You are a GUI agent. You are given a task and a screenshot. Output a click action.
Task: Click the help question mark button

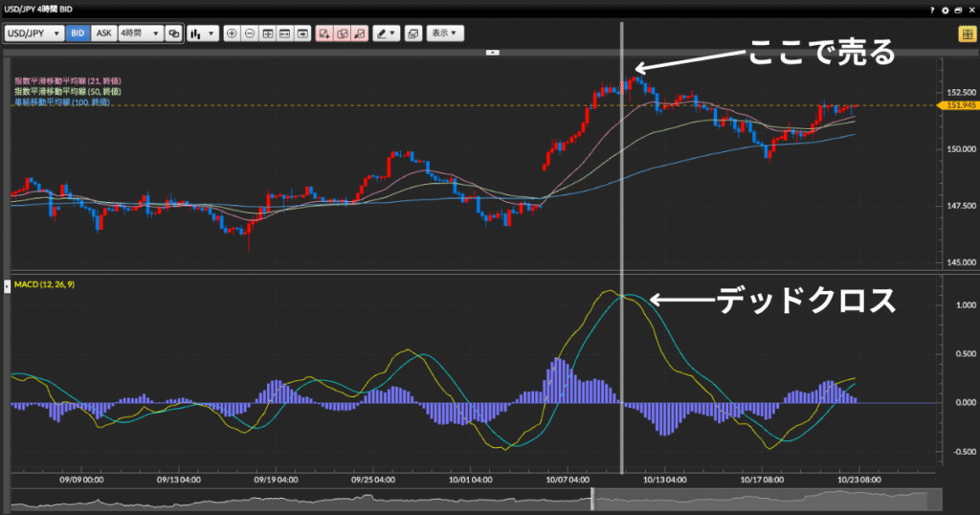(932, 9)
